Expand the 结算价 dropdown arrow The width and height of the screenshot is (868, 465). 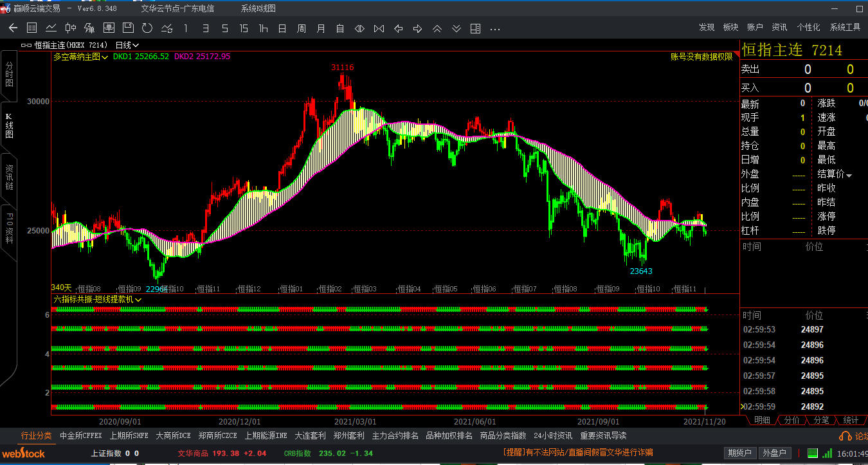coord(849,176)
